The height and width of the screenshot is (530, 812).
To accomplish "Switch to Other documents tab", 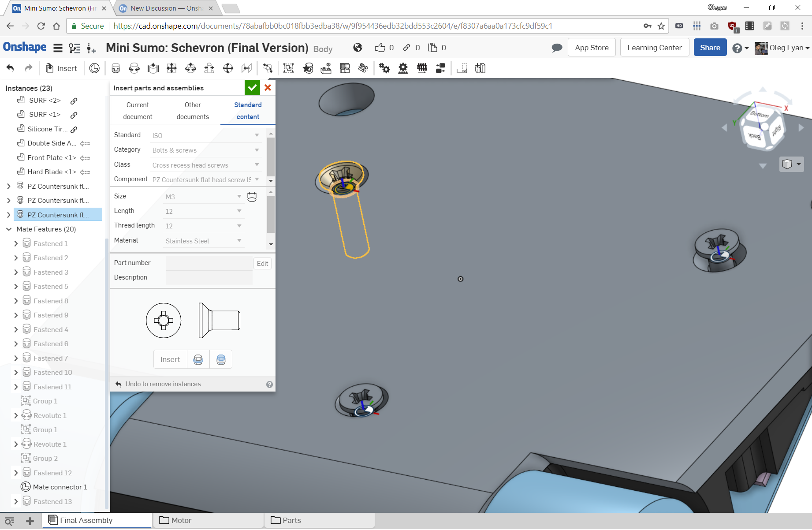I will tap(193, 111).
